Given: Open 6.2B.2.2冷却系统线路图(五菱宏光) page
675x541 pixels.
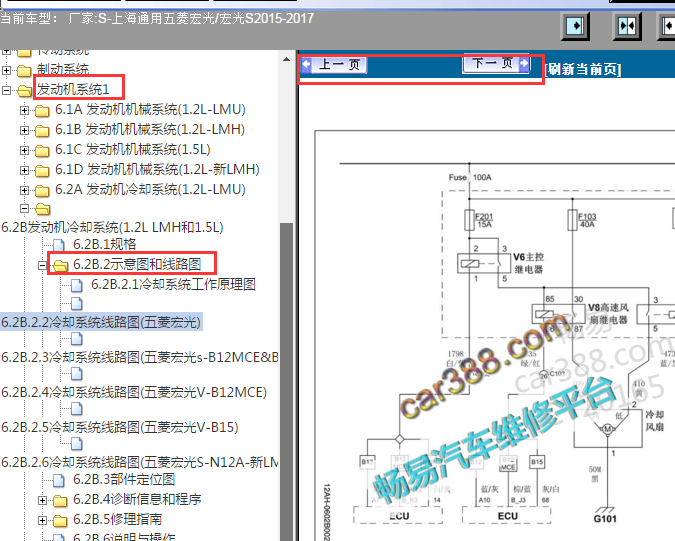Looking at the screenshot, I should (x=101, y=322).
